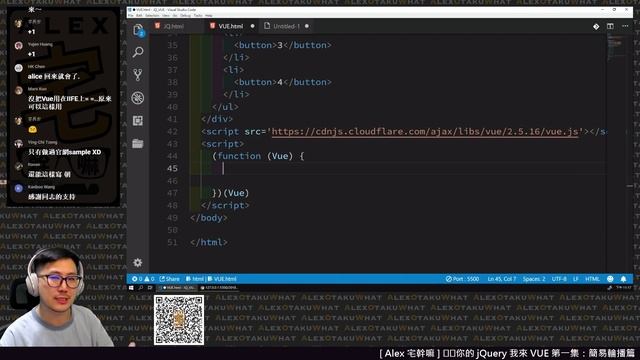Click the folder icon in activity bar
Image resolution: width=640 pixels, height=360 pixels.
(x=138, y=143)
